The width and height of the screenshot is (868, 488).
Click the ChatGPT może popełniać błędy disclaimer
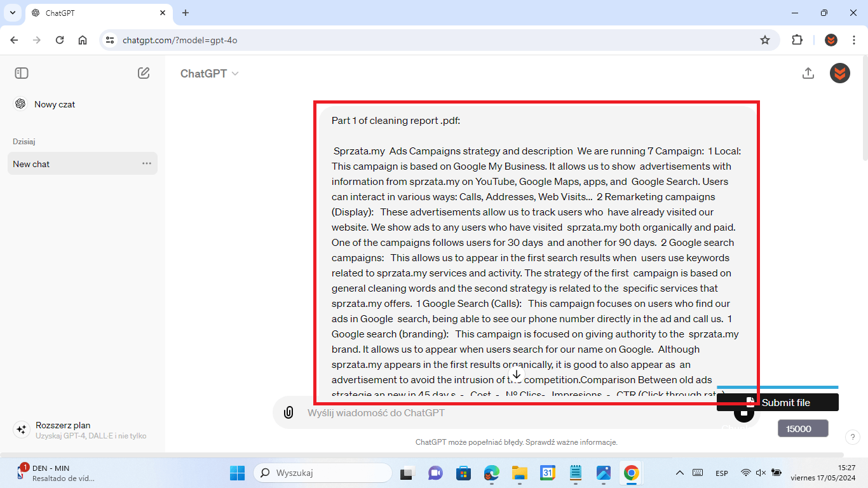point(517,442)
